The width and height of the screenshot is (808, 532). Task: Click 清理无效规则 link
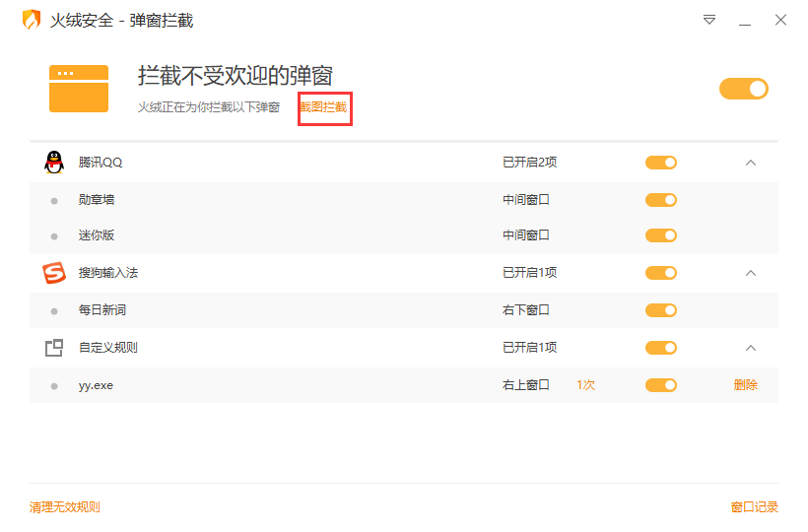(65, 507)
